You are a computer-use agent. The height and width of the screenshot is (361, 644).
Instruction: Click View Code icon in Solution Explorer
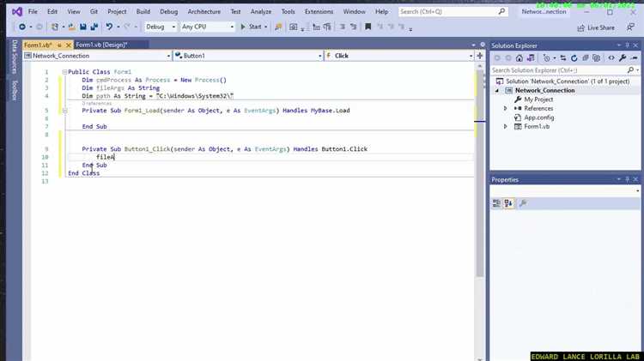point(611,58)
